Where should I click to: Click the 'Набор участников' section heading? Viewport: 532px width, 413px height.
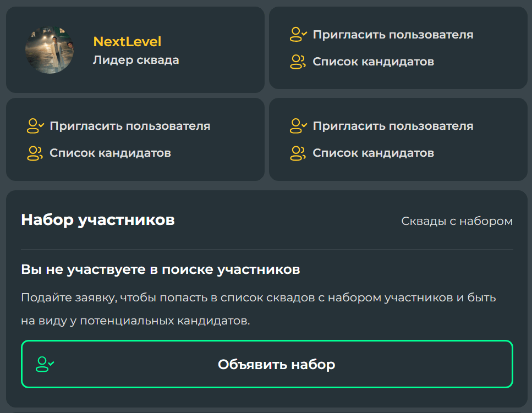click(98, 221)
